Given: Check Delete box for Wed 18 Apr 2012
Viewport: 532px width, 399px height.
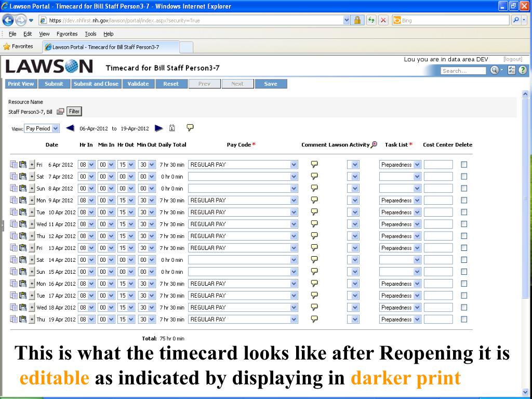Looking at the screenshot, I should click(464, 308).
